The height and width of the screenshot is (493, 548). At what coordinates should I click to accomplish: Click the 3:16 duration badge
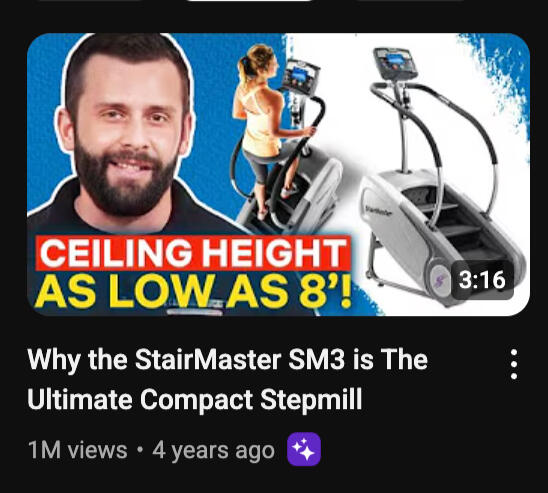(x=482, y=280)
